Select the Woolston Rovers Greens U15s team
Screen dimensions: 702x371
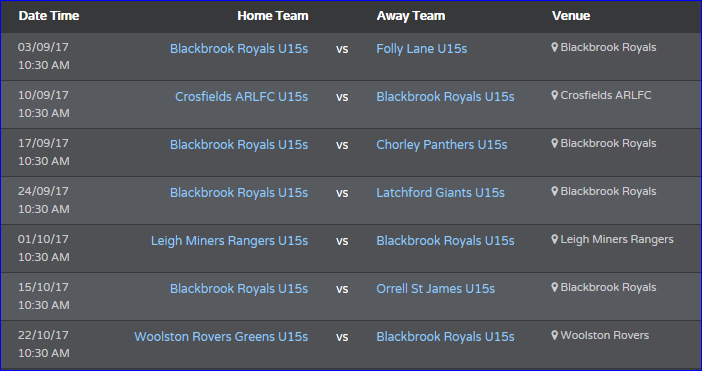pos(221,337)
